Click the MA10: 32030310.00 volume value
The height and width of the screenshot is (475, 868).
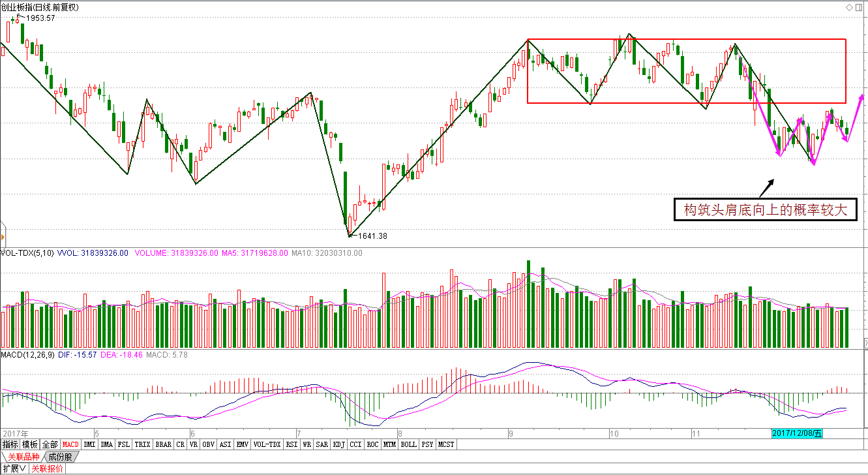coord(327,253)
